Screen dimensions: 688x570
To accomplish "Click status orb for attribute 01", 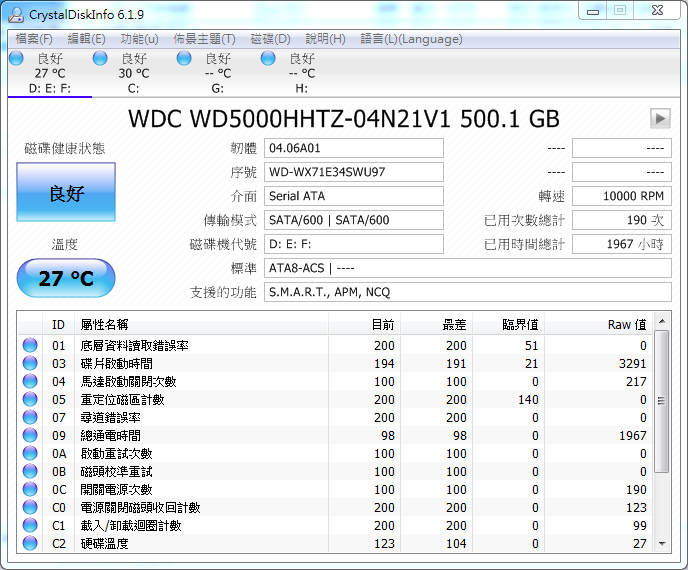I will tap(30, 345).
